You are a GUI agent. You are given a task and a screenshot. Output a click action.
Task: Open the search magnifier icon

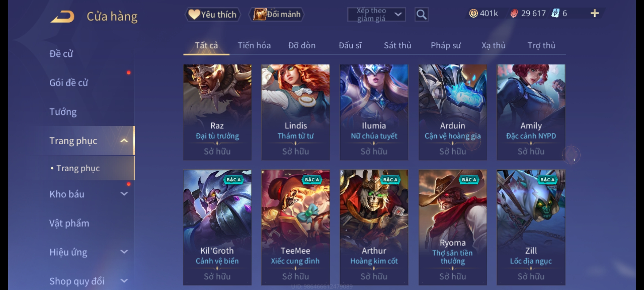[x=421, y=15]
